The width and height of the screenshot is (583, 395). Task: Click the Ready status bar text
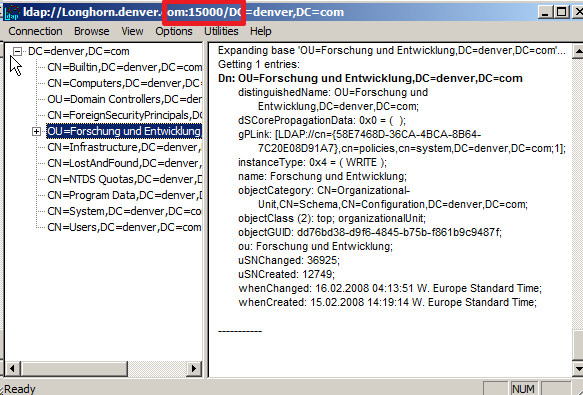point(19,389)
